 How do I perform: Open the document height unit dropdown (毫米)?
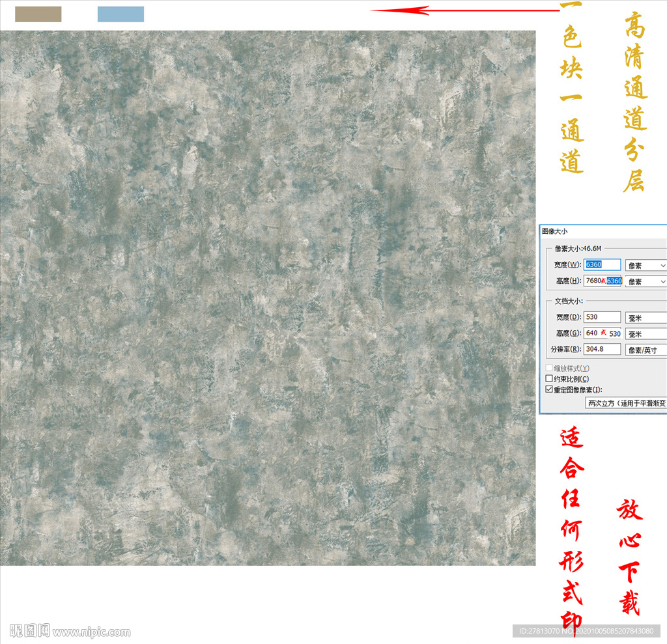646,334
